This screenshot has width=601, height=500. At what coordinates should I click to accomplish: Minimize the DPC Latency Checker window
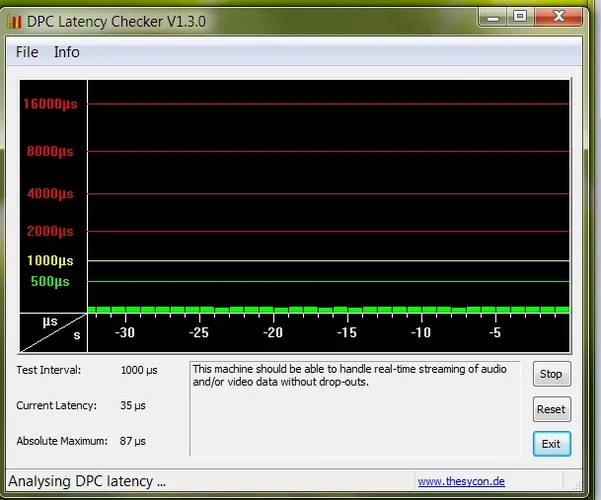(x=493, y=17)
